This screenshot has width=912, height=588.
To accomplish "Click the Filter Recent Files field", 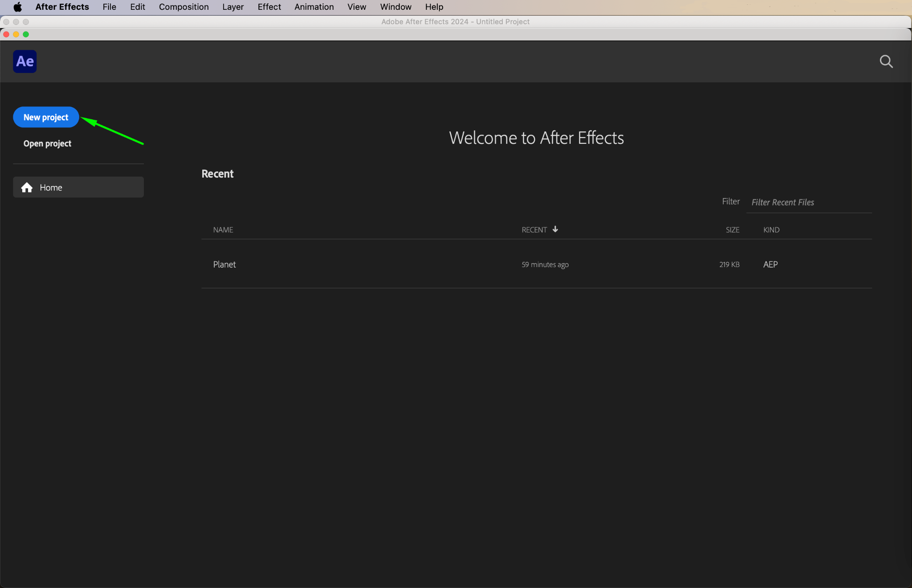I will [808, 202].
